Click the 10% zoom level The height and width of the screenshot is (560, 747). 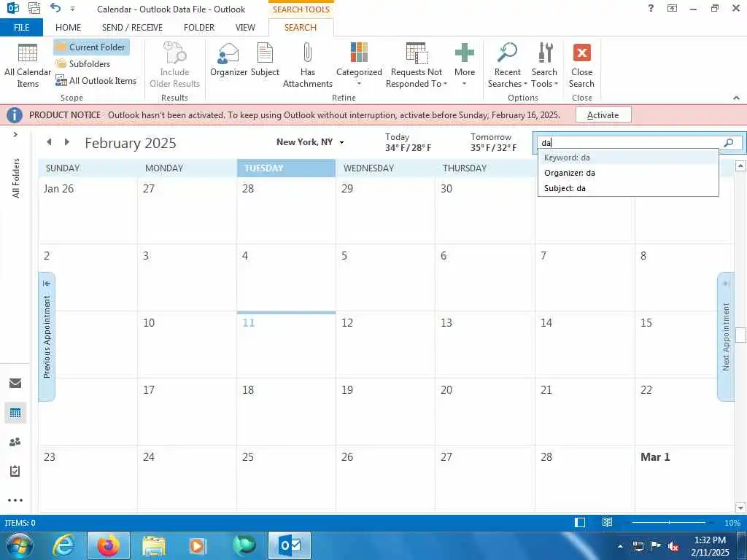click(x=732, y=523)
